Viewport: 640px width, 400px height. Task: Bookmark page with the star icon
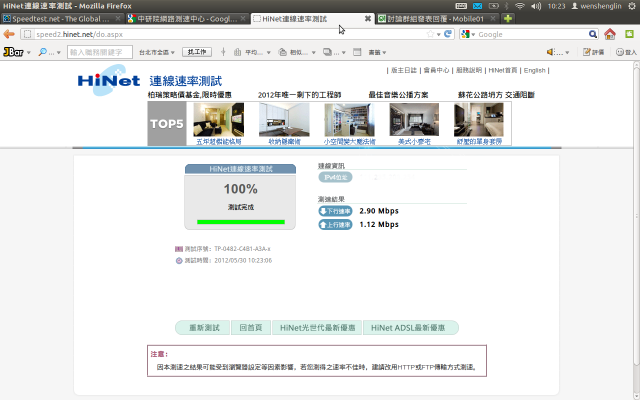coord(430,34)
